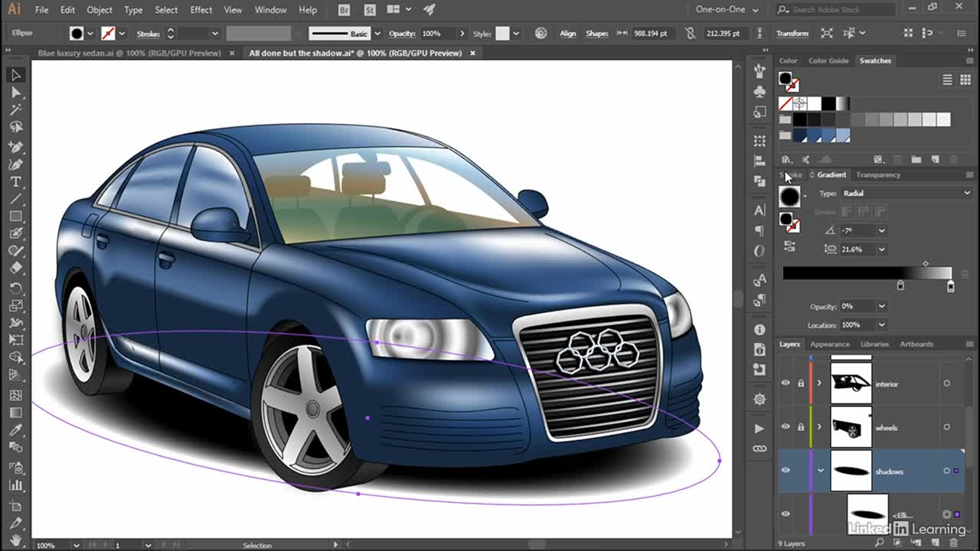Viewport: 980px width, 551px height.
Task: Open the Character panel icon
Action: coord(759,210)
